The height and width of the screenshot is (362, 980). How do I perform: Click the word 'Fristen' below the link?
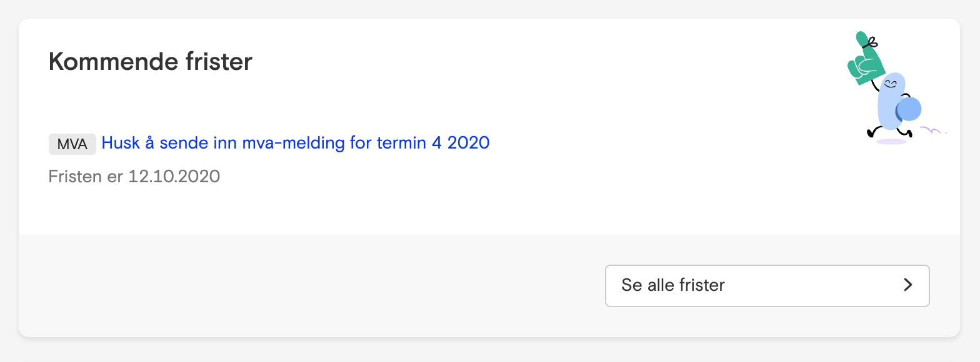pyautogui.click(x=75, y=177)
